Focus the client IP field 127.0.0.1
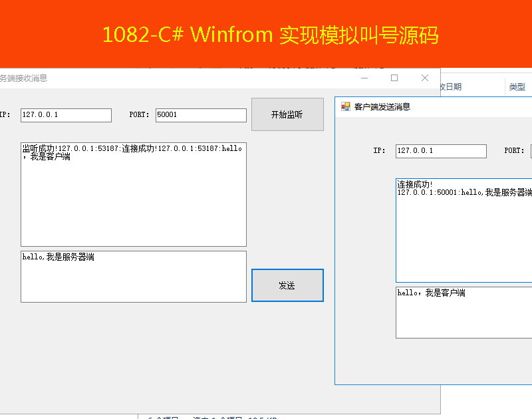 tap(441, 151)
